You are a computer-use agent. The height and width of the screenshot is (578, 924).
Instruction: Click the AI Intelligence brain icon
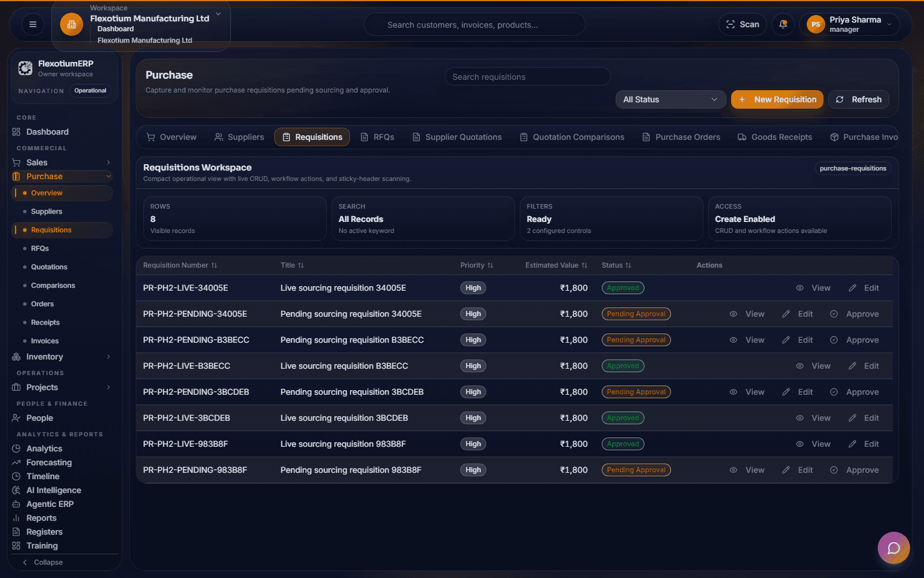(x=16, y=490)
